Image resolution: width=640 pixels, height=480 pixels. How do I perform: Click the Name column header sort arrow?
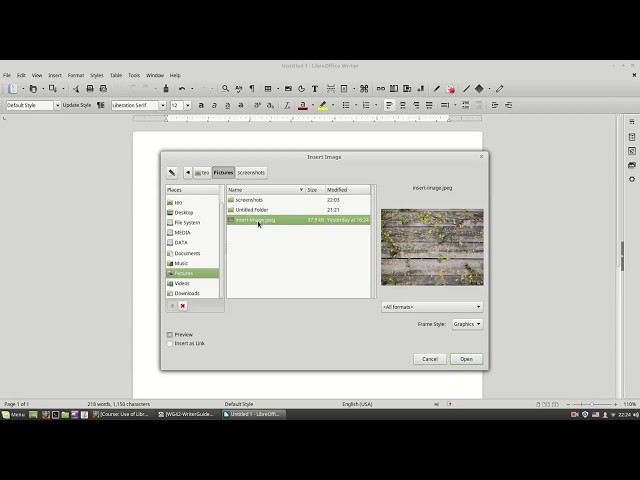301,190
